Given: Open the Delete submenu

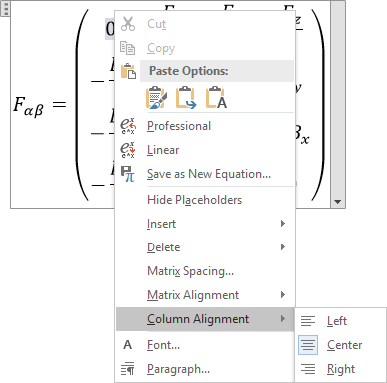Looking at the screenshot, I should point(205,247).
